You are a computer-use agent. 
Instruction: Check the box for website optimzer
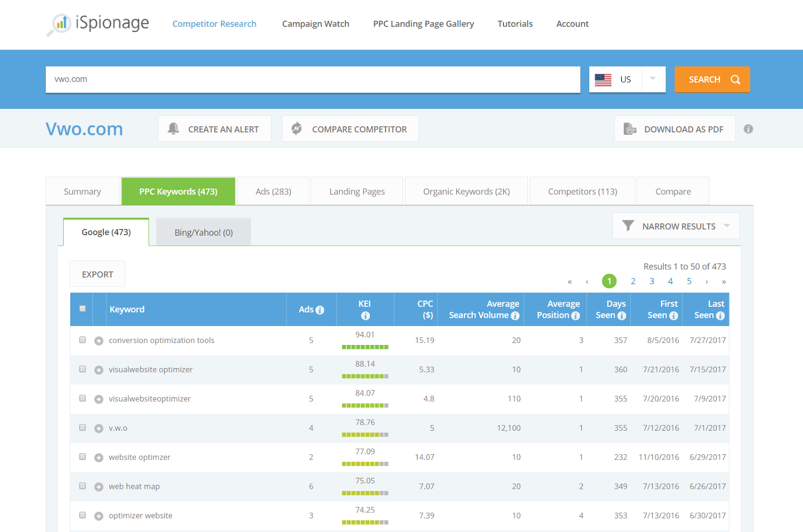point(82,457)
